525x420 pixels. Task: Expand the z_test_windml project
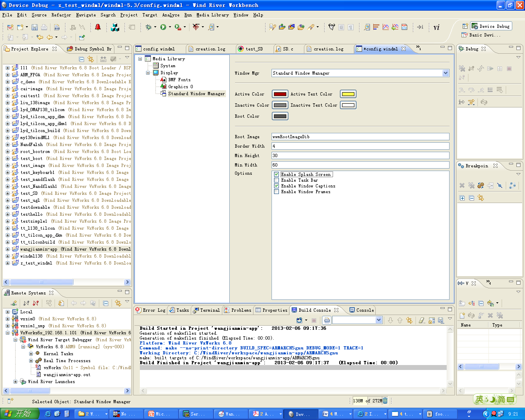click(7, 263)
